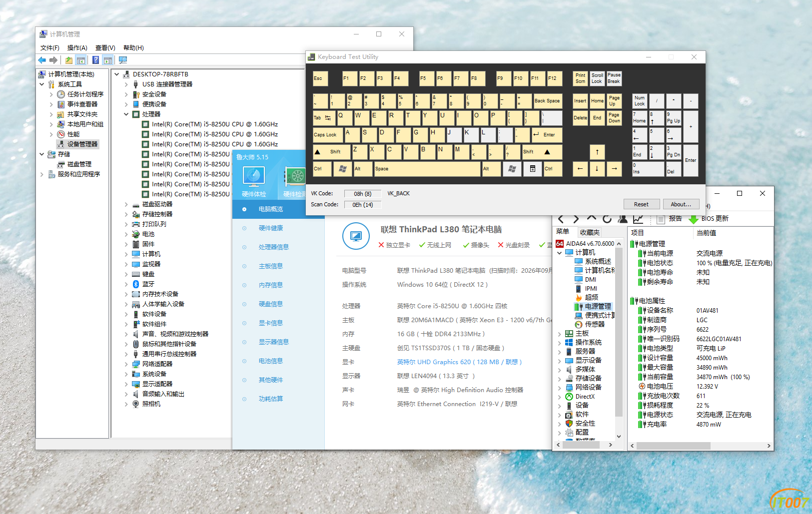The height and width of the screenshot is (514, 812).
Task: Click the Back Space key on virtual keyboard
Action: (548, 101)
